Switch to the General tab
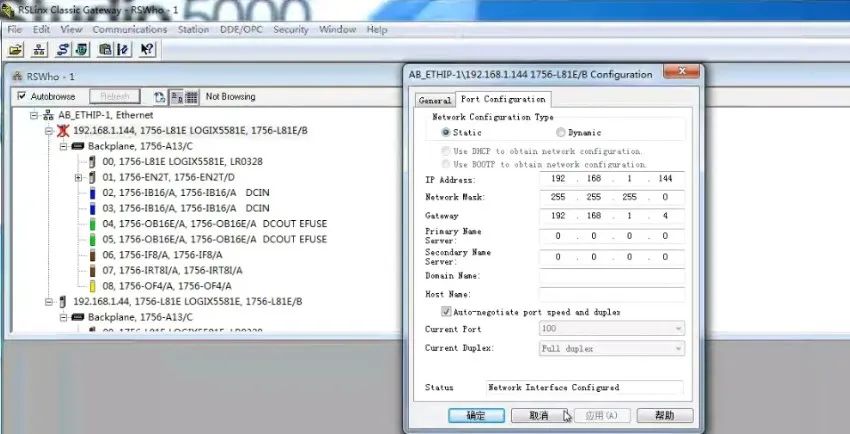The image size is (850, 434). (435, 100)
